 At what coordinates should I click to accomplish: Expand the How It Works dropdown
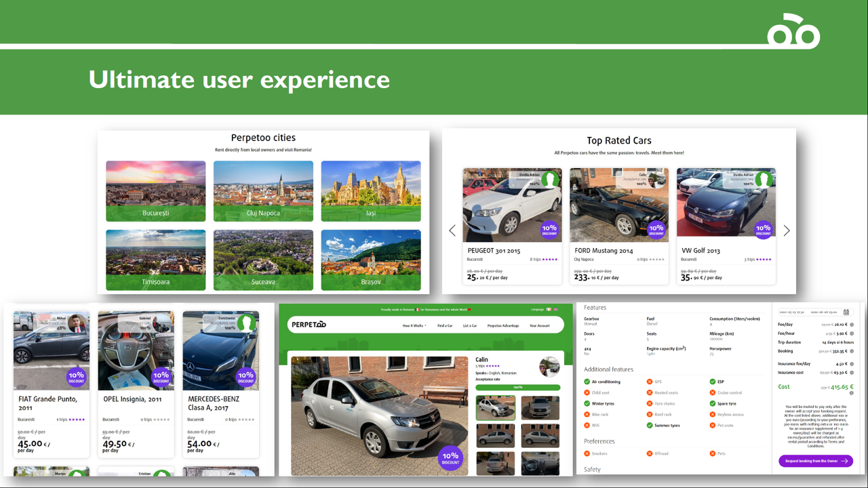pos(414,325)
